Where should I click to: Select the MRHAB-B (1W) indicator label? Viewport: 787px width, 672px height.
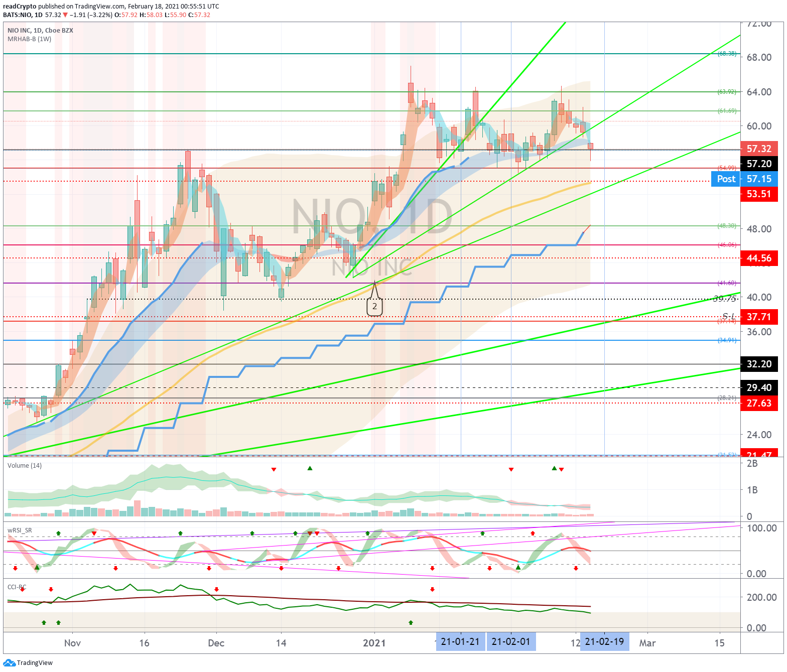coord(29,39)
